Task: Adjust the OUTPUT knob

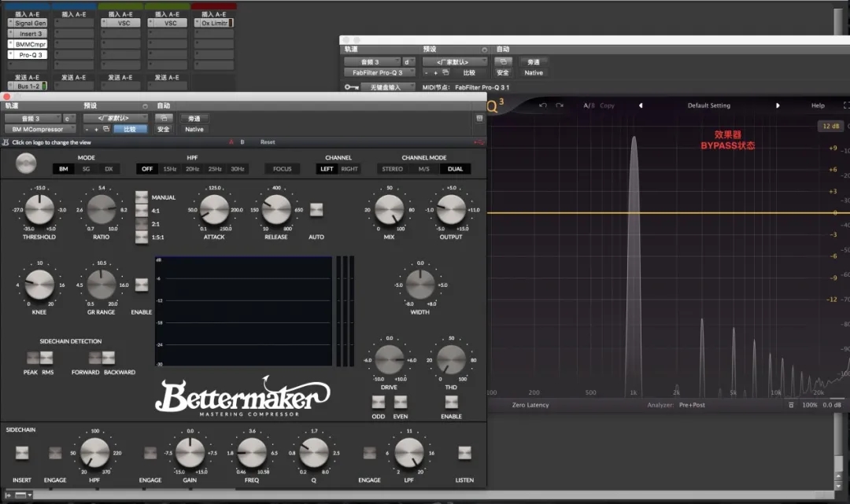Action: click(451, 209)
